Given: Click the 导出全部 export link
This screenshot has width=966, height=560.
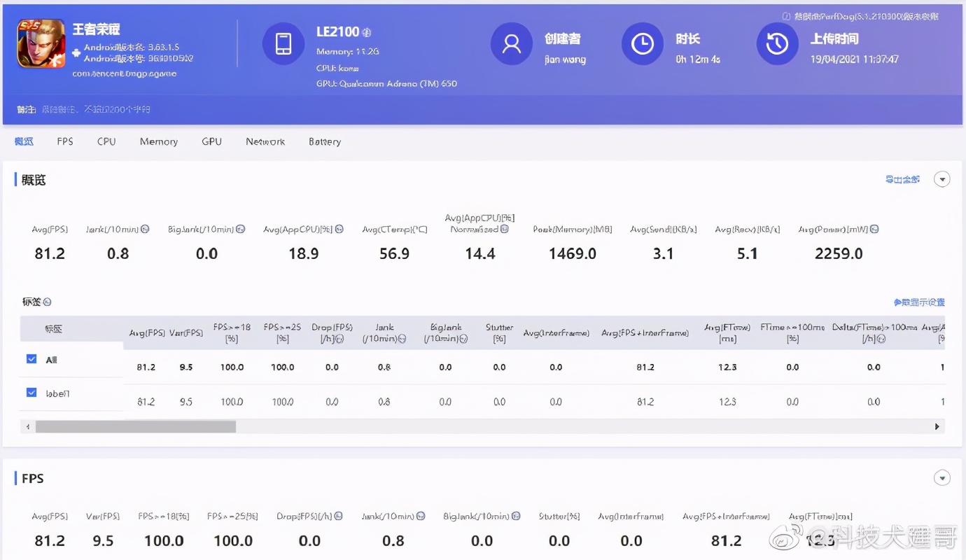Looking at the screenshot, I should [902, 180].
